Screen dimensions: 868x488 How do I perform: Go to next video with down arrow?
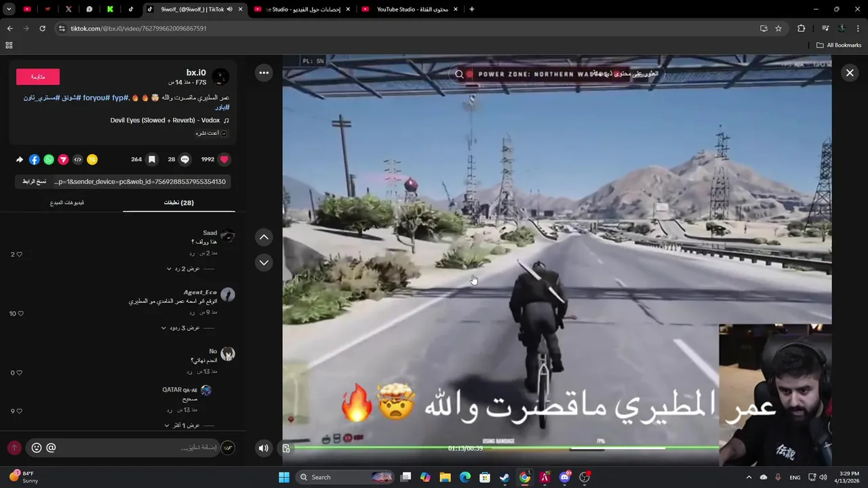[x=264, y=262]
